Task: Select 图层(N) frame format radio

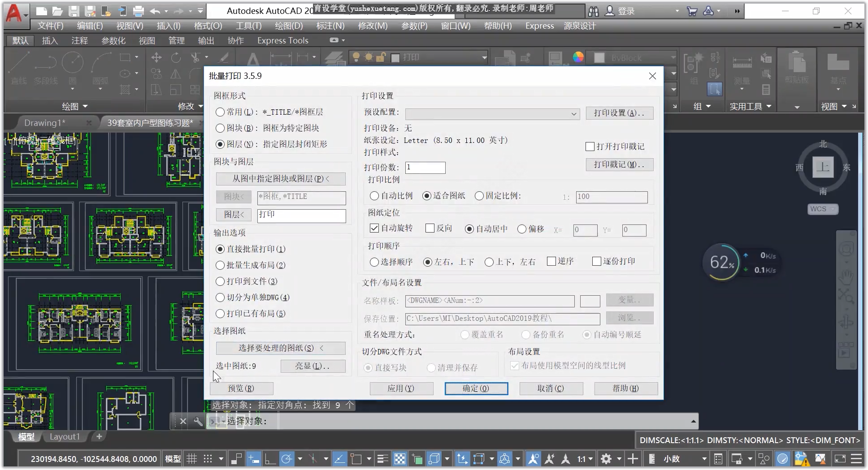Action: (x=220, y=144)
